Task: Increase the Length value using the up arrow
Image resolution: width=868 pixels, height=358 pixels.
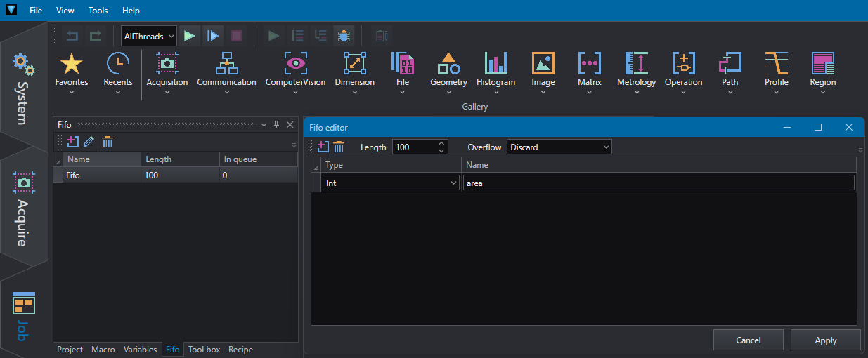Action: click(x=441, y=143)
